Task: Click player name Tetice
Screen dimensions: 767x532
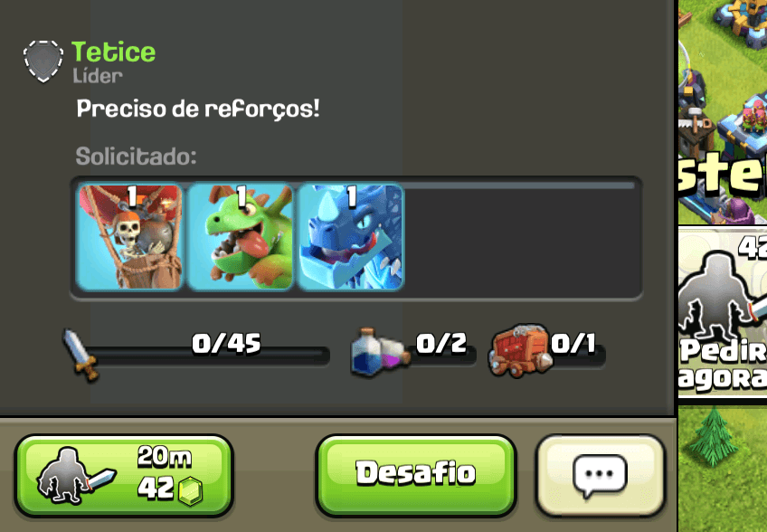Action: pos(113,52)
